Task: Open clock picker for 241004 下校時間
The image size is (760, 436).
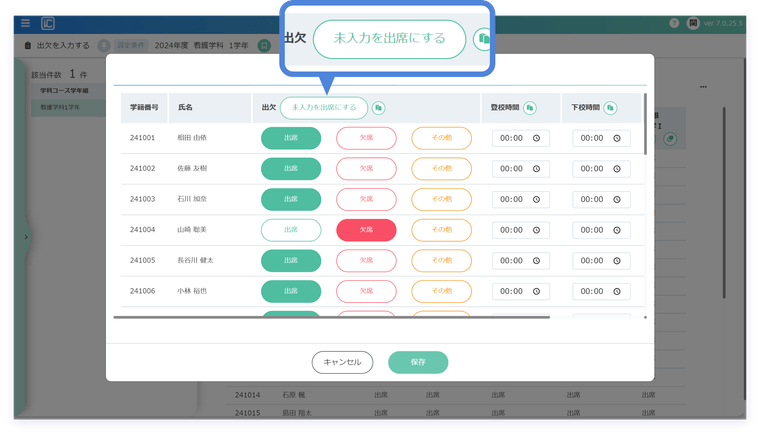Action: (617, 230)
